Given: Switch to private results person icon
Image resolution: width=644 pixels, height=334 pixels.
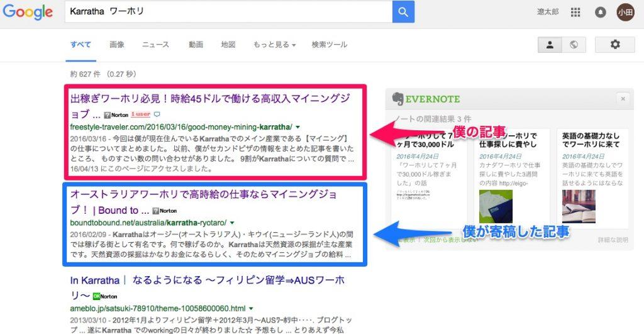Looking at the screenshot, I should 550,45.
